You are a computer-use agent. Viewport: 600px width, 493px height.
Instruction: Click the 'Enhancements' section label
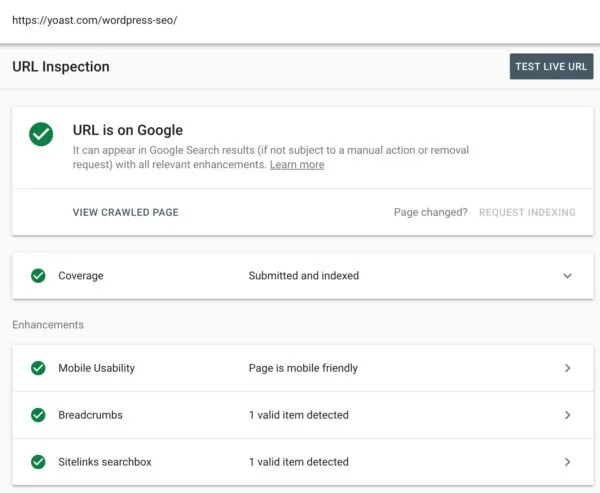(x=48, y=325)
